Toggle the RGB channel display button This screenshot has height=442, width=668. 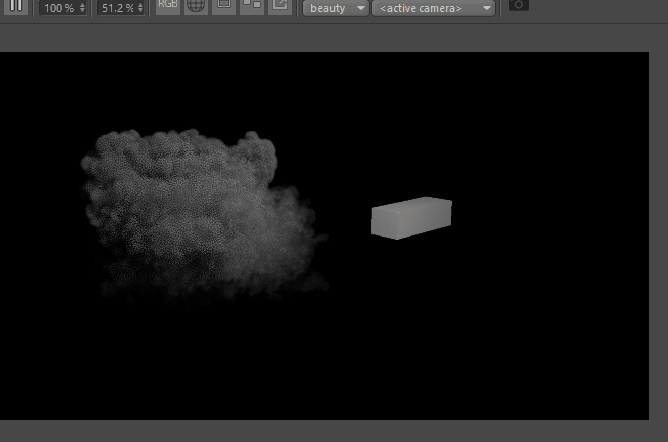(x=167, y=6)
